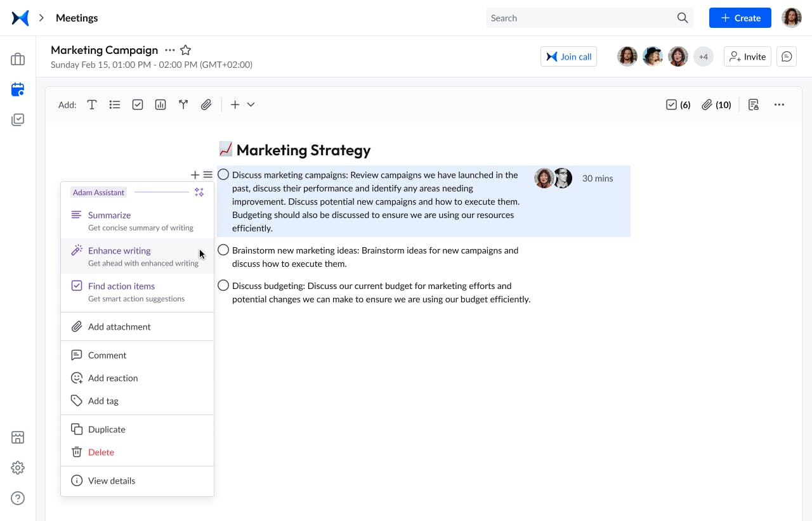
Task: Check off 'Brainstorm new marketing ideas' item
Action: (223, 250)
